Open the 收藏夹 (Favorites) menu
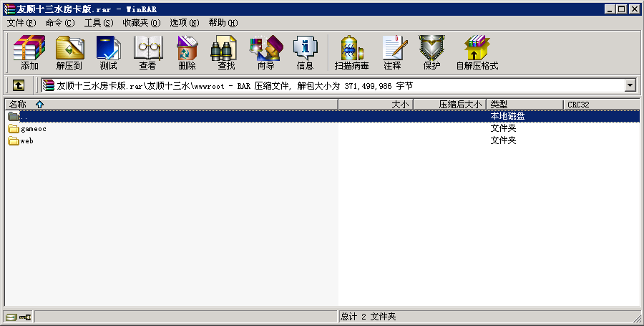The width and height of the screenshot is (644, 326). coord(140,23)
